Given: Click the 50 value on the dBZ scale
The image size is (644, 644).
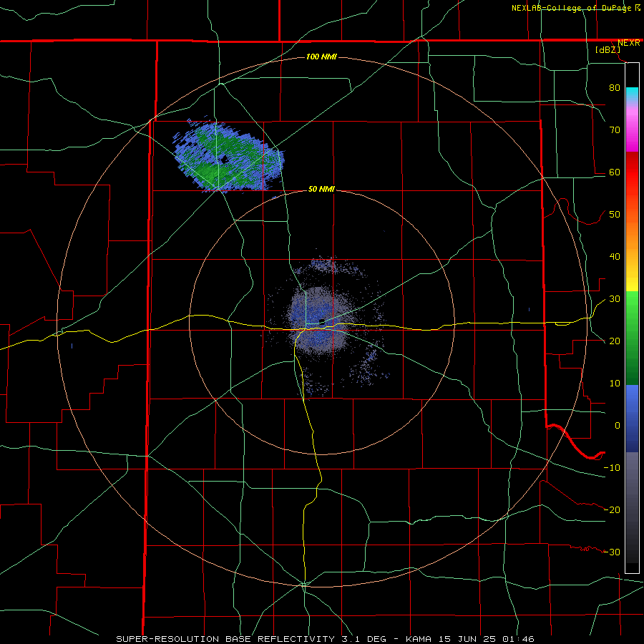Looking at the screenshot, I should (615, 215).
